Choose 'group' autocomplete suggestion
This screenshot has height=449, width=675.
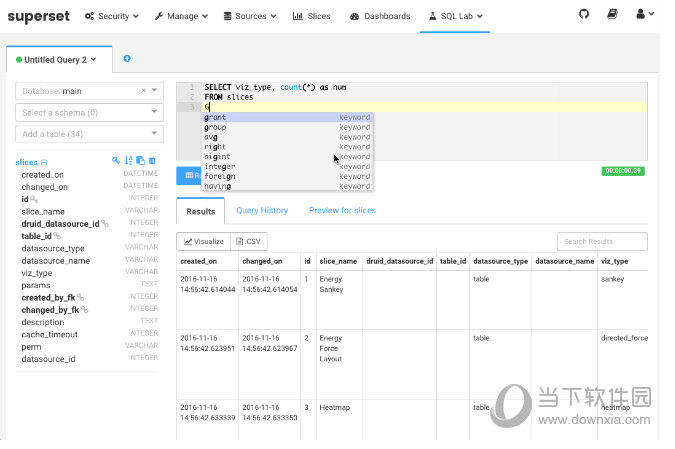point(287,127)
